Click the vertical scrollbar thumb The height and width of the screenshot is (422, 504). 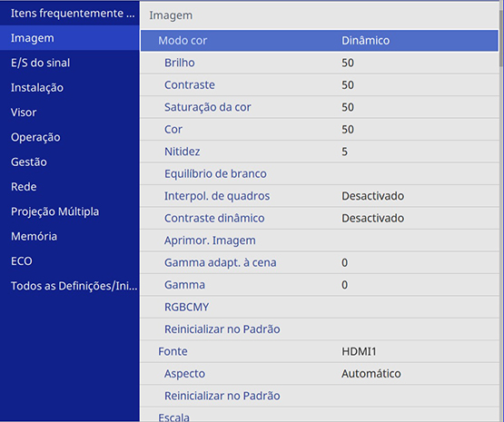(501, 38)
